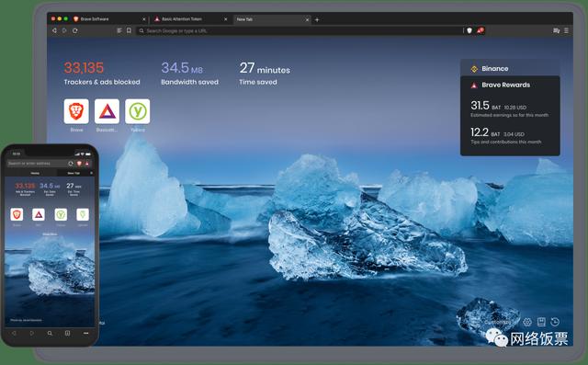Open the green Y top site tile
Screen dimensions: 588x365
click(137, 111)
